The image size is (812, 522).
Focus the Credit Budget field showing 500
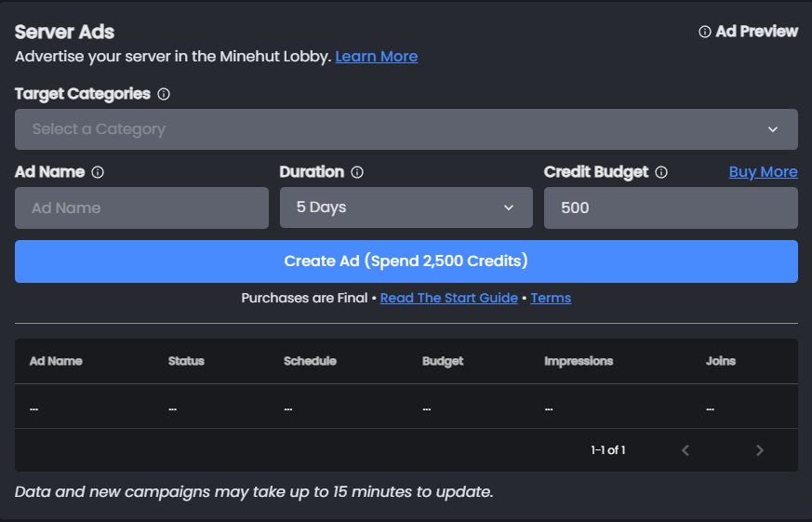tap(670, 207)
